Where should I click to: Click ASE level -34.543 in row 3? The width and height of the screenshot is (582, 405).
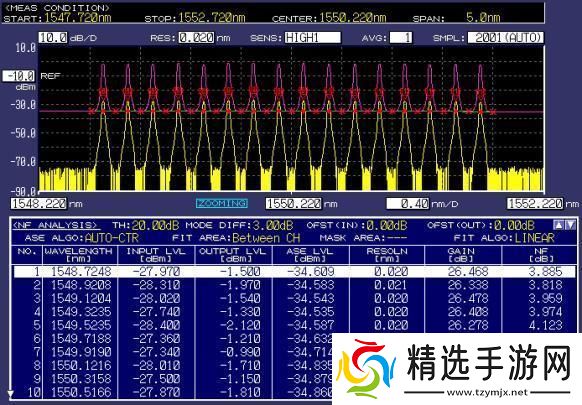tap(311, 298)
